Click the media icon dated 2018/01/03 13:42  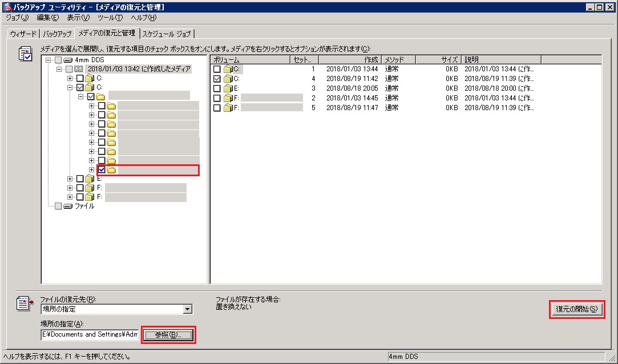[79, 69]
